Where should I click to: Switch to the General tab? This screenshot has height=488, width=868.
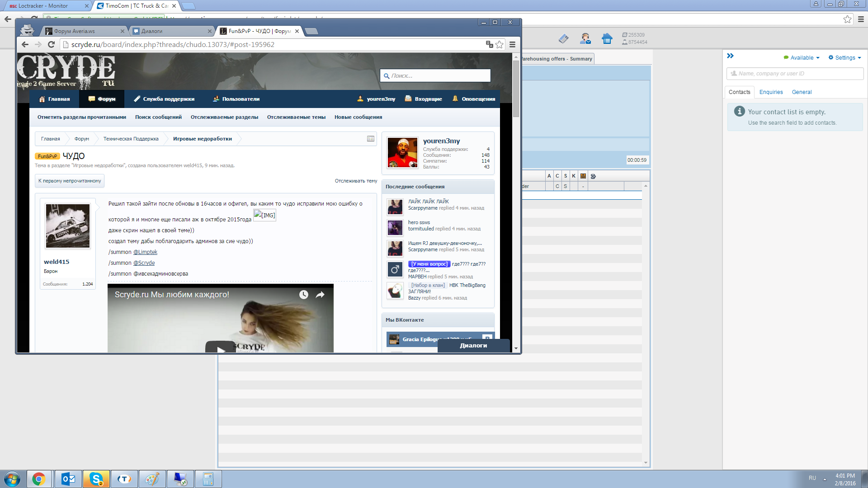(802, 92)
